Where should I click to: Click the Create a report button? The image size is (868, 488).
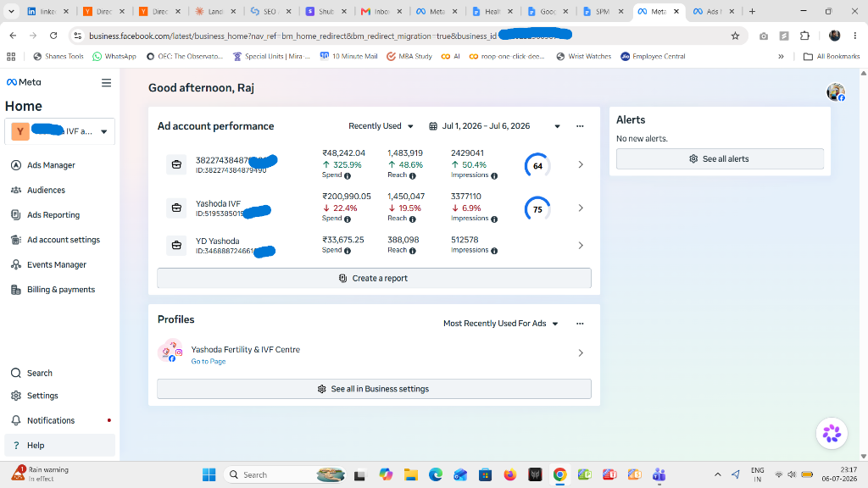pyautogui.click(x=374, y=278)
